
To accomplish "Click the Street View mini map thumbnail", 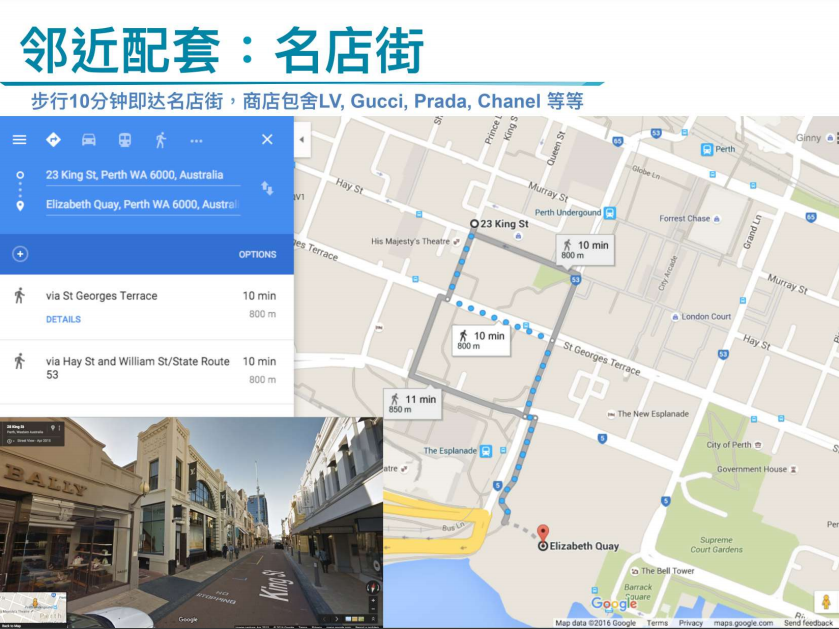I will coord(34,607).
